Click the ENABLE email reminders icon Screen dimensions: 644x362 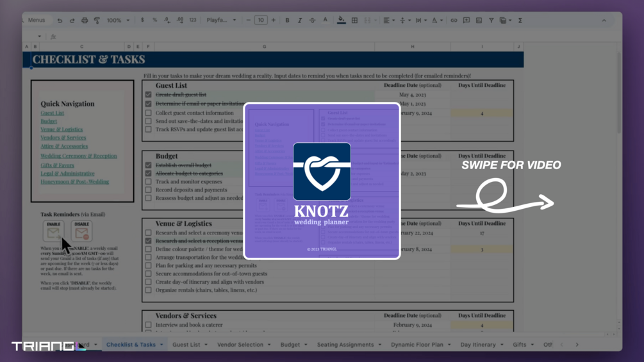pyautogui.click(x=53, y=231)
